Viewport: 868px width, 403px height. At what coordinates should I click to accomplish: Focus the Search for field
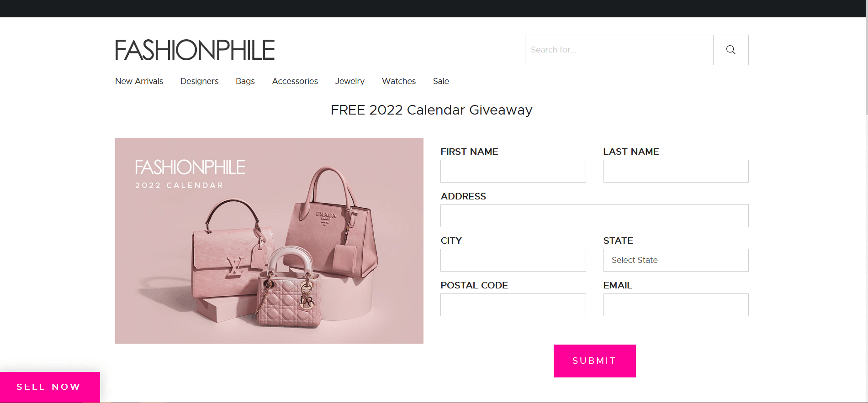[x=619, y=50]
